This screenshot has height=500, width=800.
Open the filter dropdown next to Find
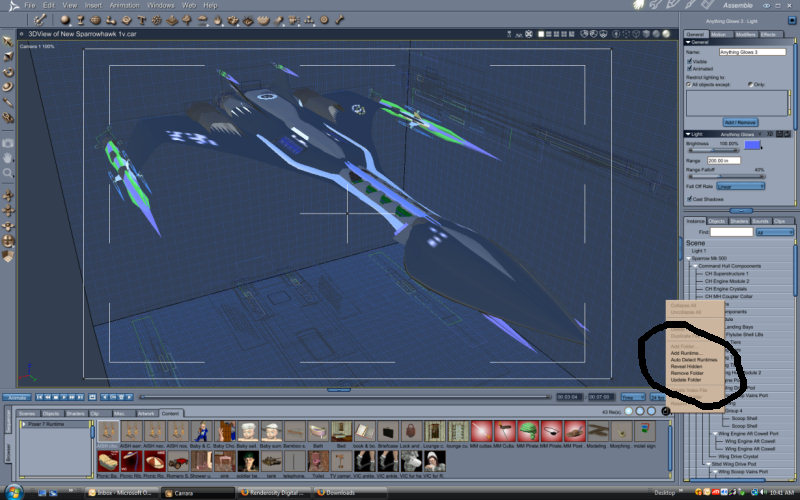[x=775, y=232]
